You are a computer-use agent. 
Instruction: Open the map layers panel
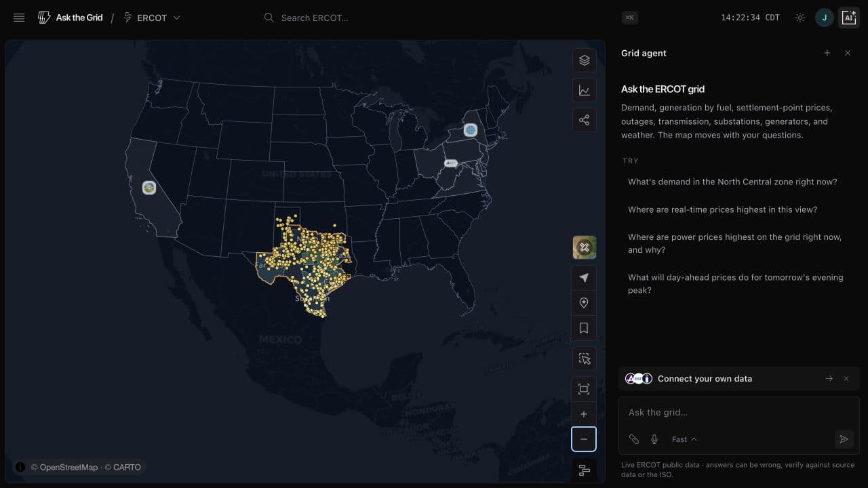pyautogui.click(x=585, y=60)
